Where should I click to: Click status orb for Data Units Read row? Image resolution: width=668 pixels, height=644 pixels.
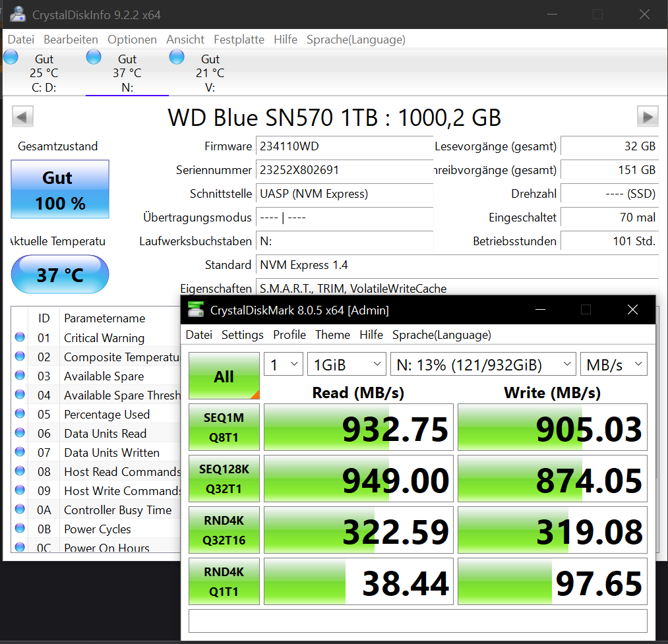coord(20,433)
